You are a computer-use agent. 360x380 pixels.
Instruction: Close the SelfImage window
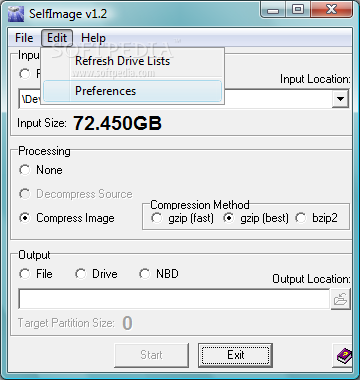331,10
